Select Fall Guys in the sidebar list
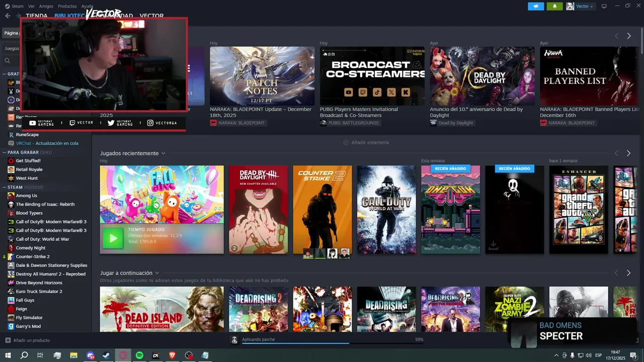Image resolution: width=644 pixels, height=362 pixels. coord(25,300)
